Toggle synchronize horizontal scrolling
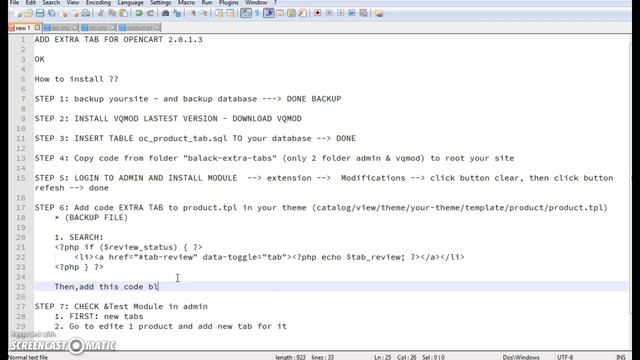Viewport: 640px width, 360px height. 231,13
